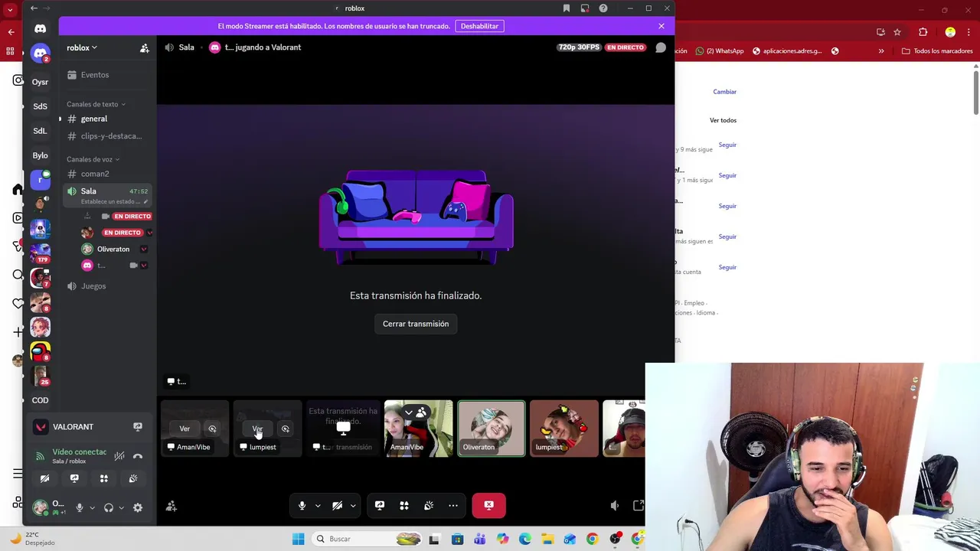This screenshot has width=980, height=551.
Task: Pop out the call window
Action: 639,505
